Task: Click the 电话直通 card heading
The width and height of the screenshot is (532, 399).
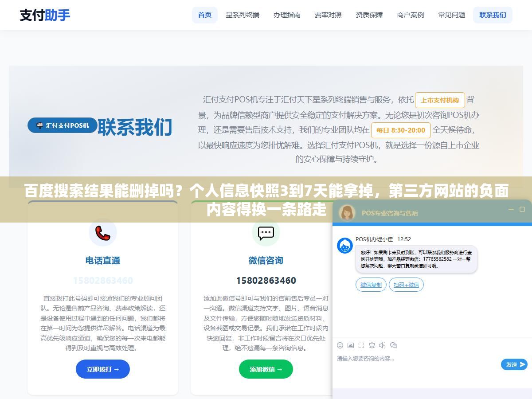Action: [x=103, y=261]
